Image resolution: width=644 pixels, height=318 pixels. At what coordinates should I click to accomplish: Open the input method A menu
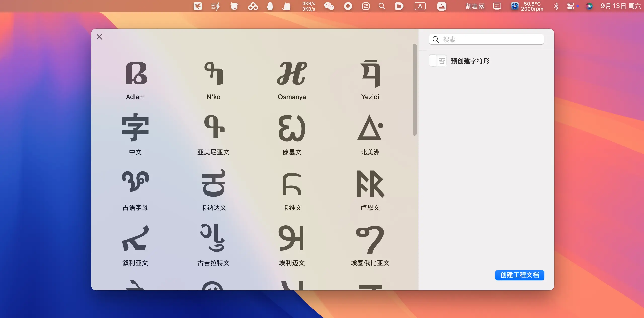point(420,6)
